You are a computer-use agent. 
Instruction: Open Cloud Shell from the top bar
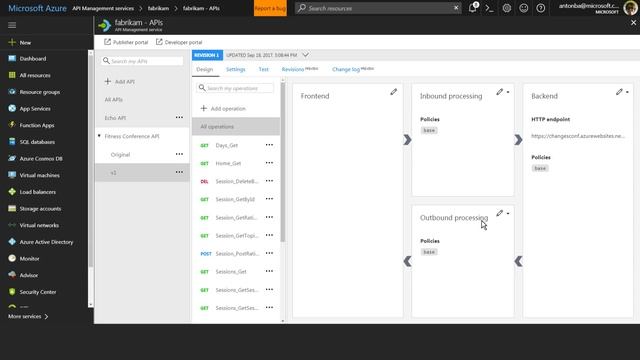pyautogui.click(x=489, y=8)
